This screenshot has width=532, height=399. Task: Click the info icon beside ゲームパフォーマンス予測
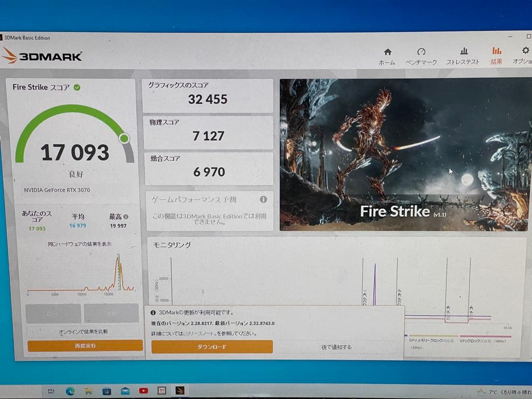[x=263, y=199]
